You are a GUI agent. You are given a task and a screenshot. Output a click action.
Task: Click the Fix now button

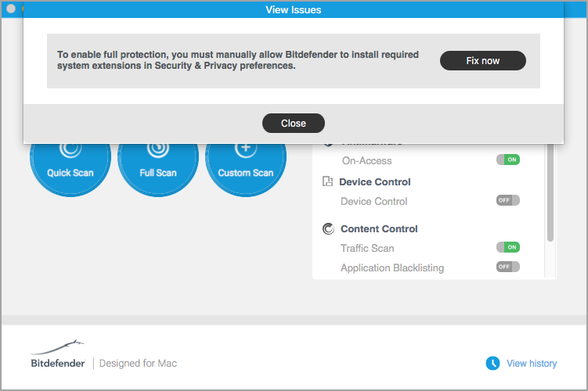(x=482, y=61)
